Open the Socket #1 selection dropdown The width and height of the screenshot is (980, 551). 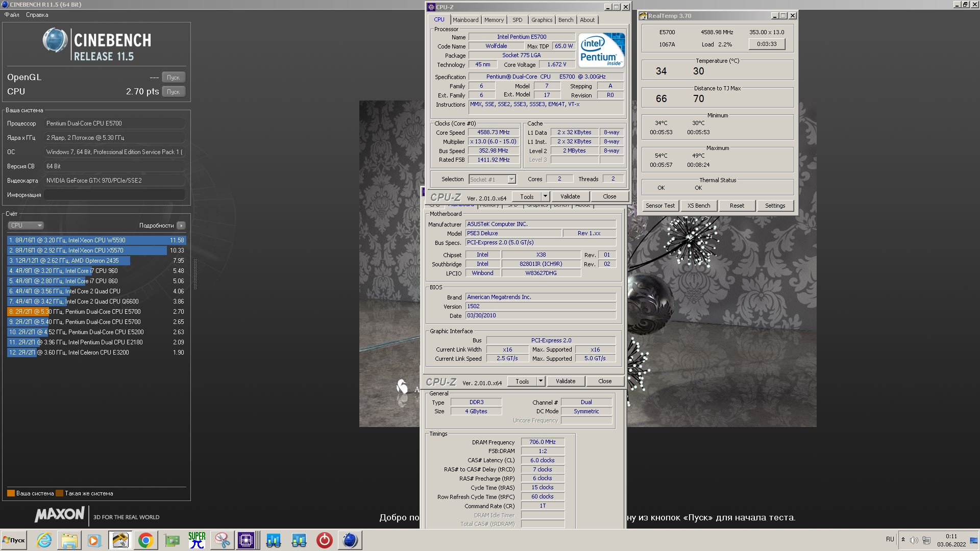click(492, 180)
